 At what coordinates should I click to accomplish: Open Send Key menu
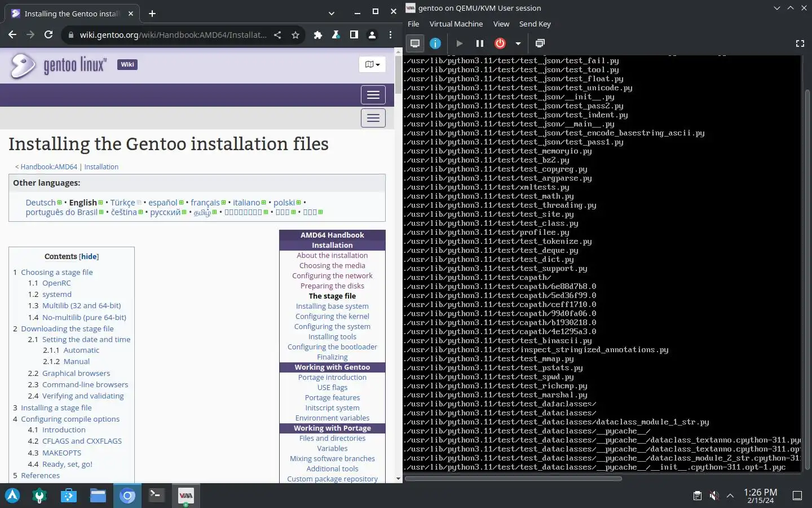(535, 24)
